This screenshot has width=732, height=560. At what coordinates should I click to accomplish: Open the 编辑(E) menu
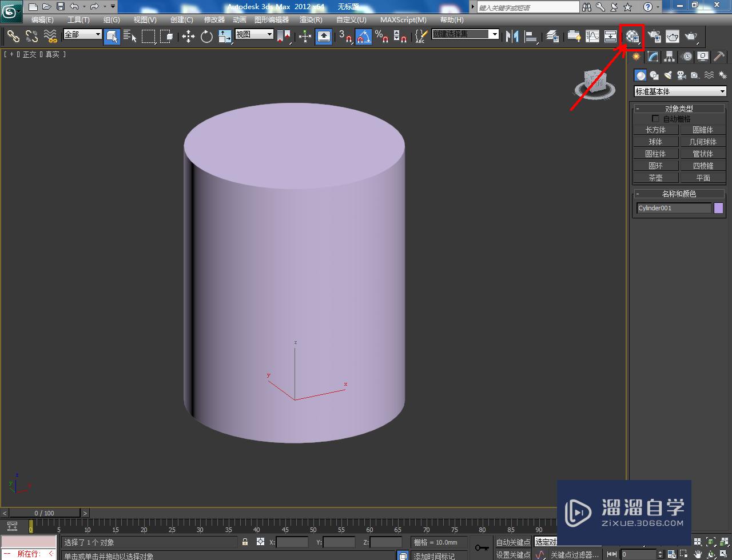coord(42,20)
